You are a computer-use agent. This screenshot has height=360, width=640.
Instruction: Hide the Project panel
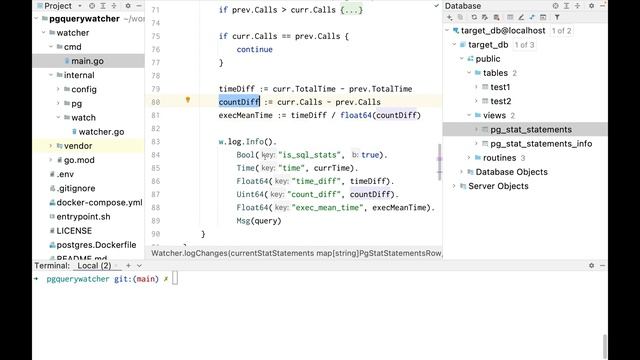coord(139,6)
